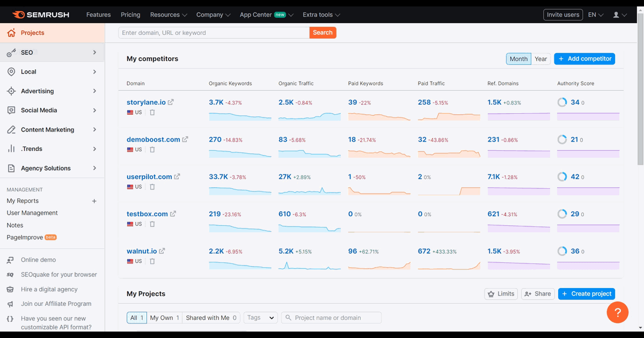The height and width of the screenshot is (338, 644).
Task: Expand the Content Marketing sidebar section
Action: (94, 130)
